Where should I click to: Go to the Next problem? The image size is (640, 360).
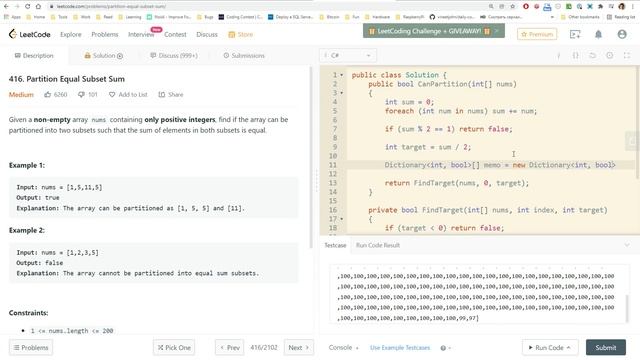tap(299, 348)
